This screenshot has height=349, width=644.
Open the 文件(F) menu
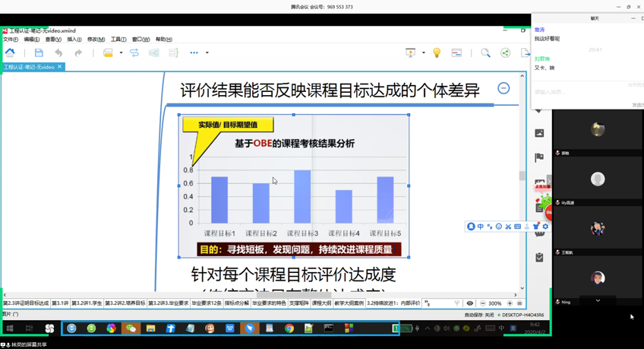point(11,40)
